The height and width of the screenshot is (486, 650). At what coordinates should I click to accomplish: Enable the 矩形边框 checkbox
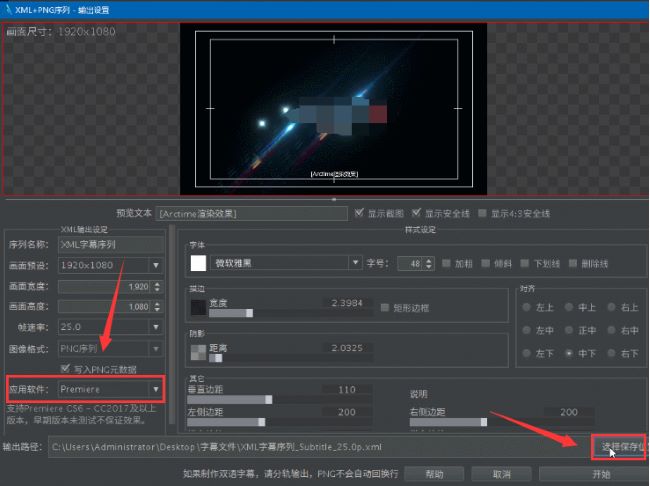pos(385,307)
